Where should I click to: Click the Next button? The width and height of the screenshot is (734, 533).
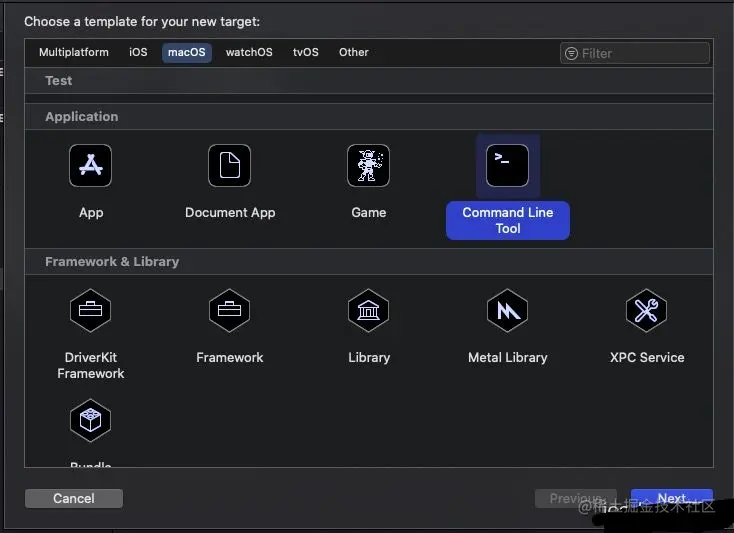point(672,498)
